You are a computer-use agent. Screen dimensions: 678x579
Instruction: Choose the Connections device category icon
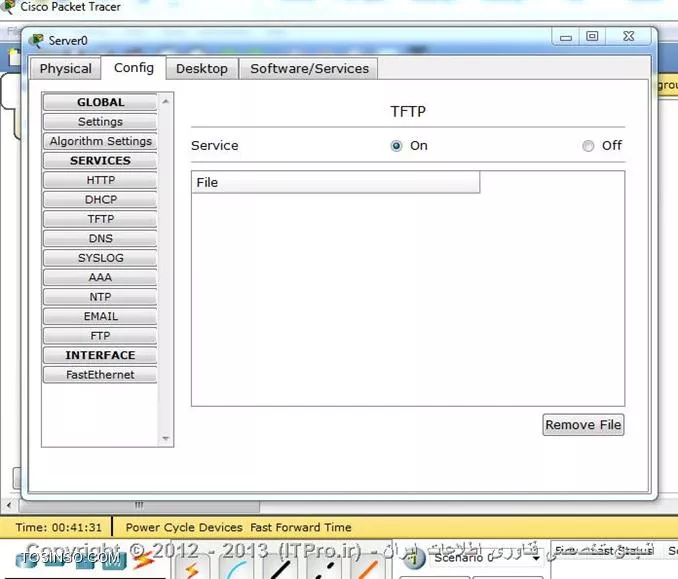coord(143,560)
